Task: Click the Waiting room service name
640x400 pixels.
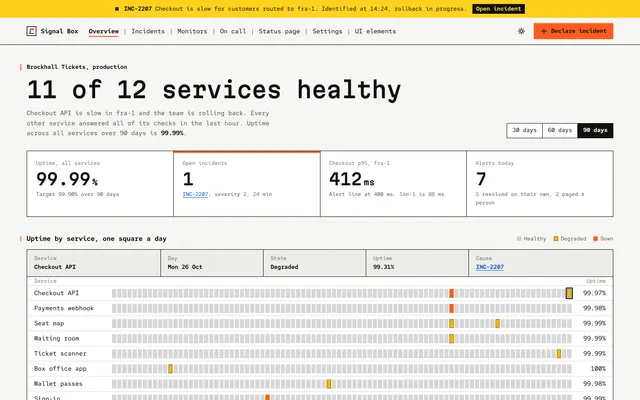Action: tap(56, 338)
